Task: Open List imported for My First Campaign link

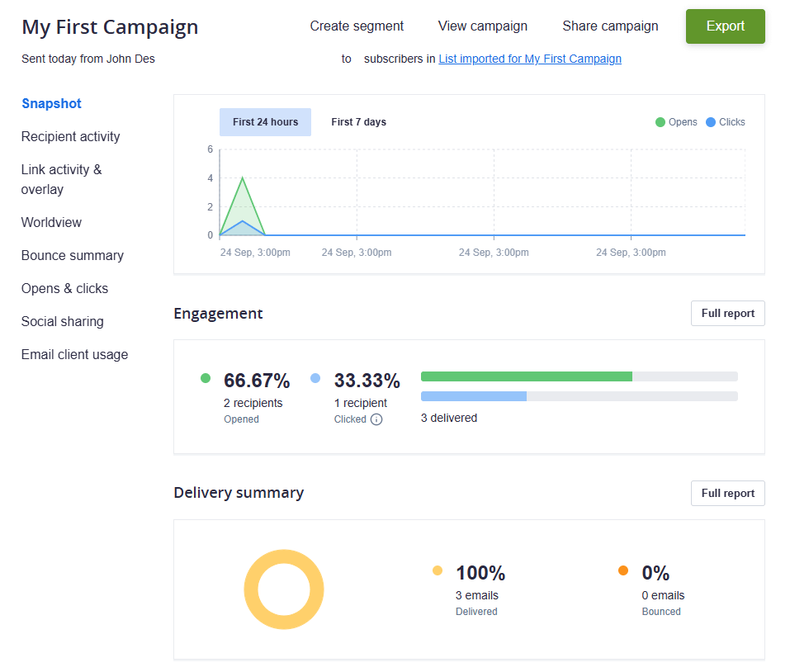Action: (530, 59)
